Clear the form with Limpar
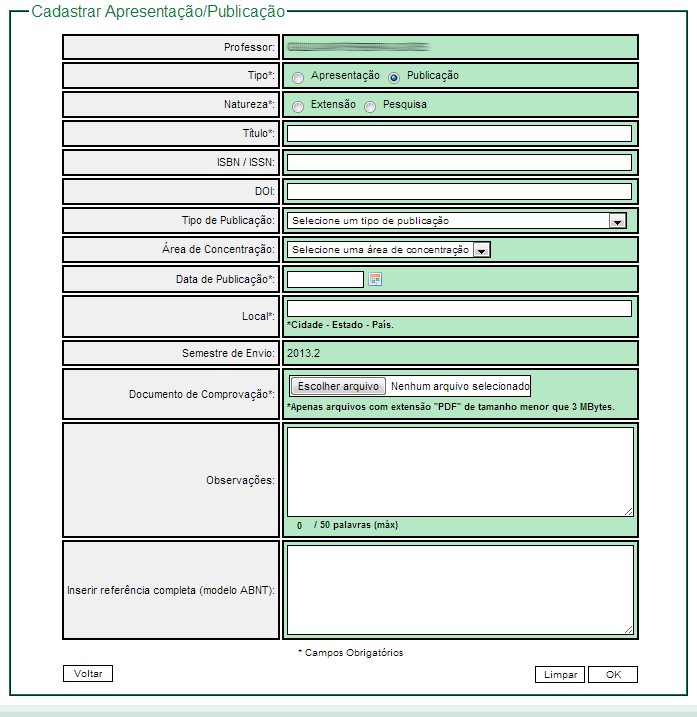This screenshot has height=717, width=697. [560, 674]
